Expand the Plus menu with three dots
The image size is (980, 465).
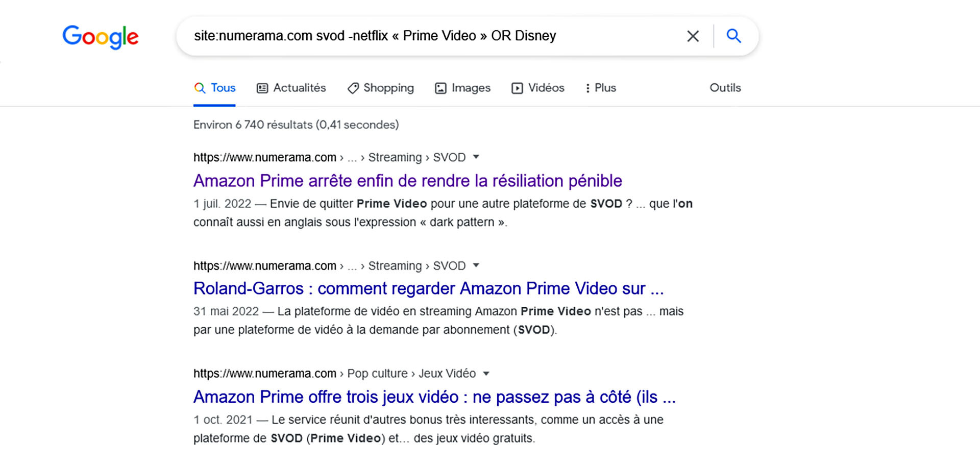point(601,88)
